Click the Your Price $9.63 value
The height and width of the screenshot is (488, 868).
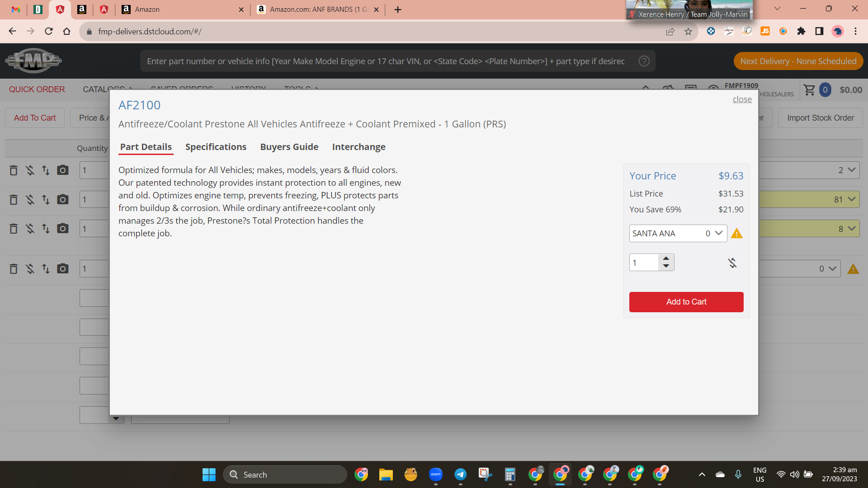(x=731, y=176)
